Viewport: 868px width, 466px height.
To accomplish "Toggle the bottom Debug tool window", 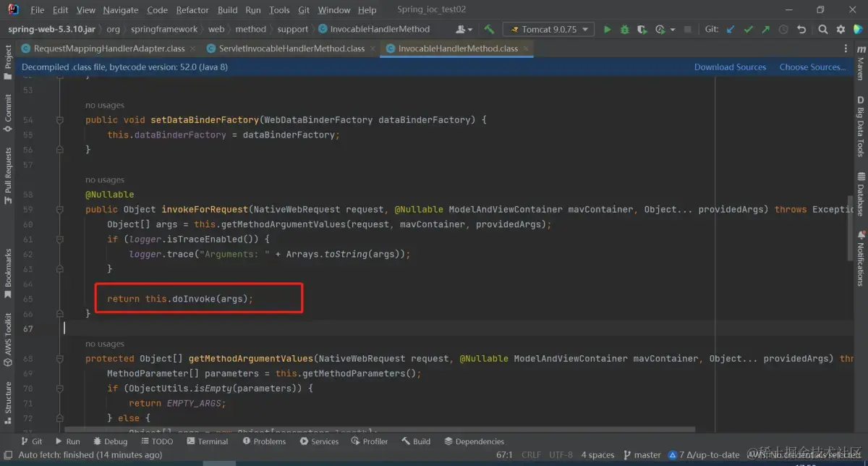I will (110, 441).
